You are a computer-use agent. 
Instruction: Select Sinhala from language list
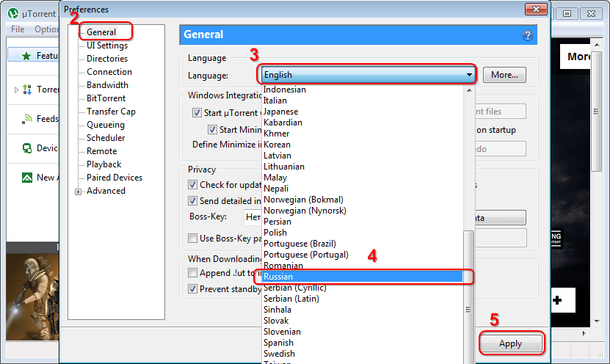click(x=363, y=310)
